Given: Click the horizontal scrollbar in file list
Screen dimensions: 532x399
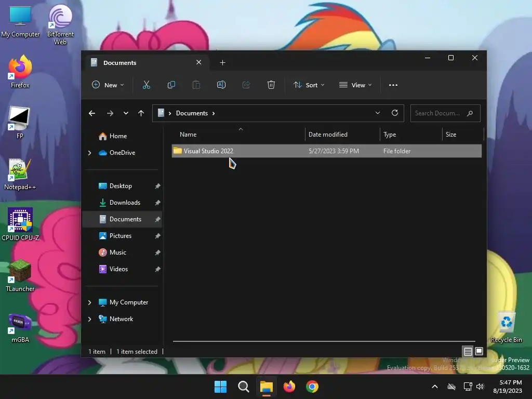Looking at the screenshot, I should [x=324, y=341].
